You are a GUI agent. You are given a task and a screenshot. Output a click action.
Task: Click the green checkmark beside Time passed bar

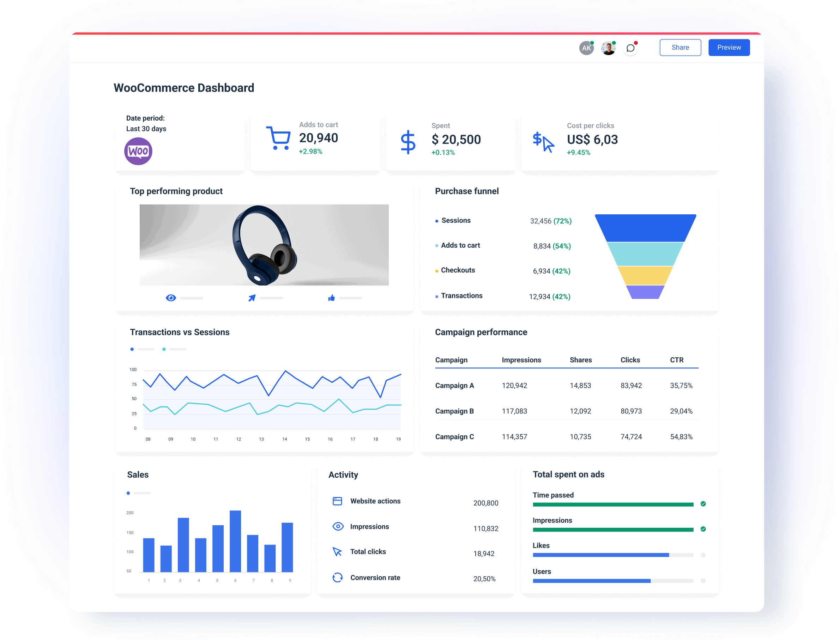[703, 504]
